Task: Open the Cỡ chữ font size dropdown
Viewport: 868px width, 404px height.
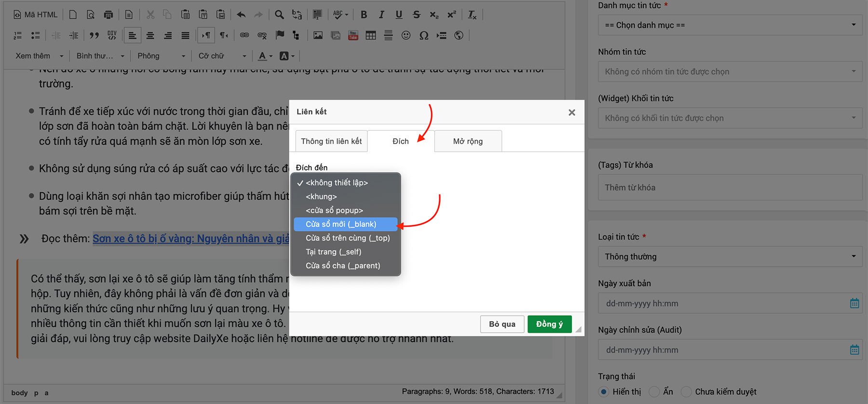Action: point(222,56)
